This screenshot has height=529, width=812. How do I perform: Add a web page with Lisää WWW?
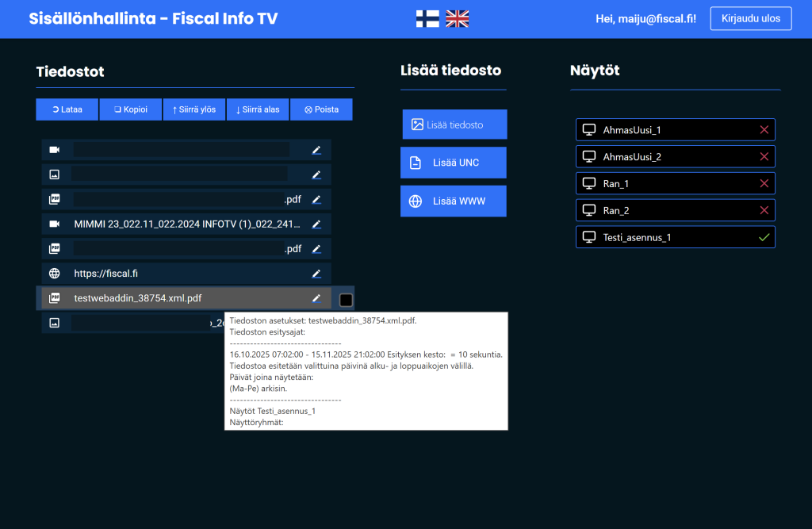point(454,201)
